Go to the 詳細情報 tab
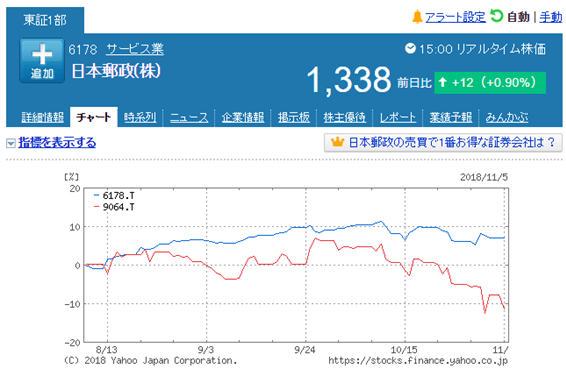Viewport: 566px width, 368px height. click(x=43, y=117)
